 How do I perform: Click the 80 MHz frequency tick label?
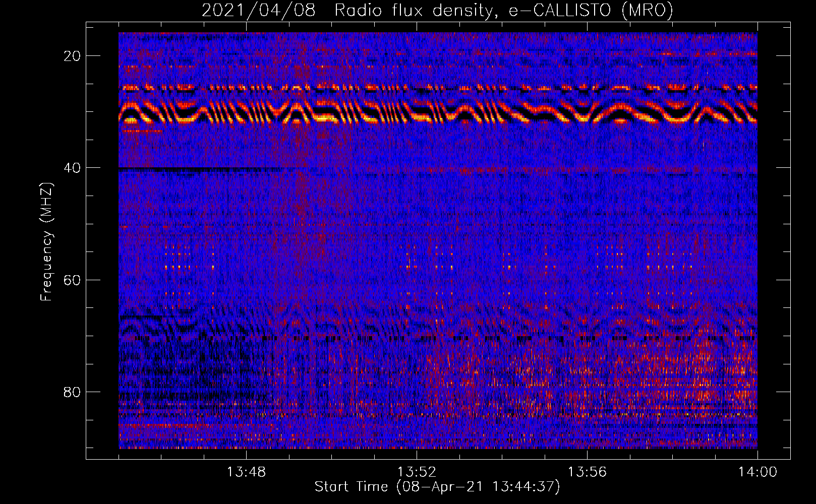click(x=72, y=392)
